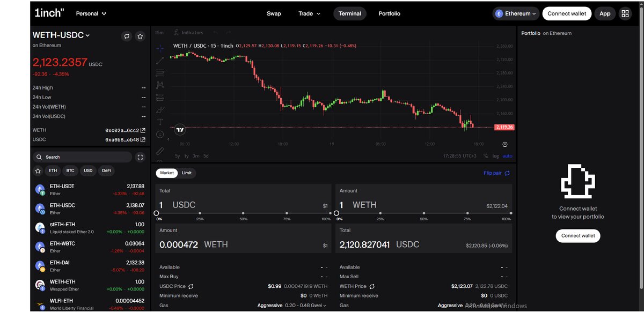This screenshot has width=644, height=312.
Task: Open the emoji icons chart tool
Action: (x=160, y=135)
